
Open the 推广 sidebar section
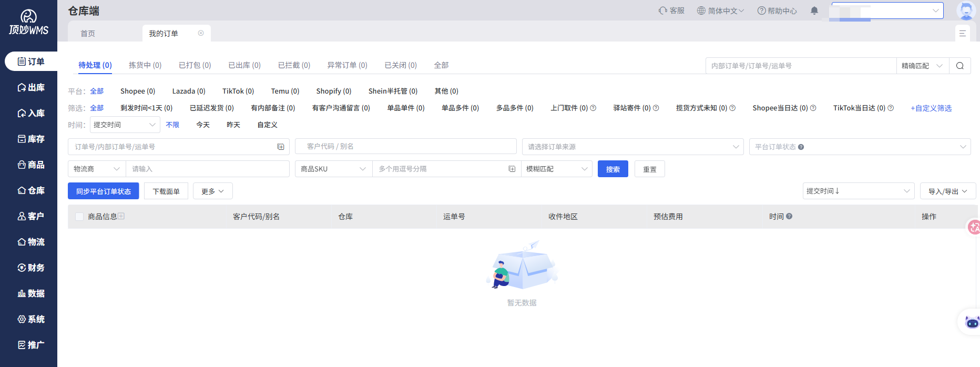click(x=30, y=345)
